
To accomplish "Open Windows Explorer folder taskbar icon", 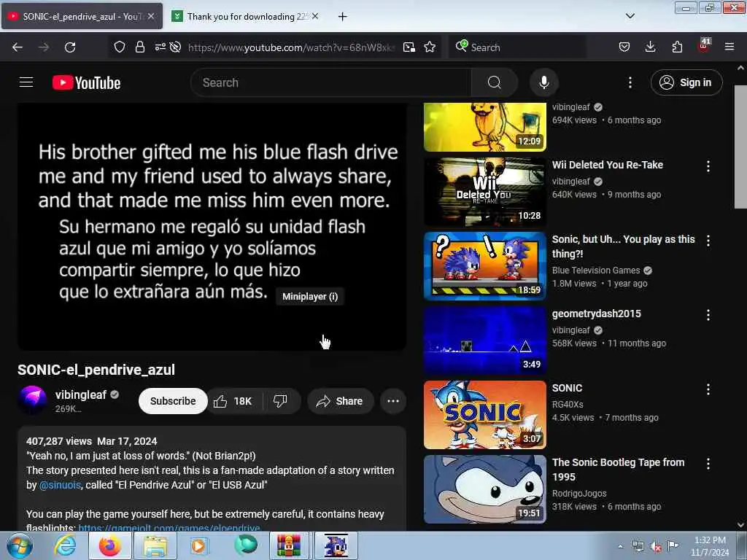I will pos(155,545).
